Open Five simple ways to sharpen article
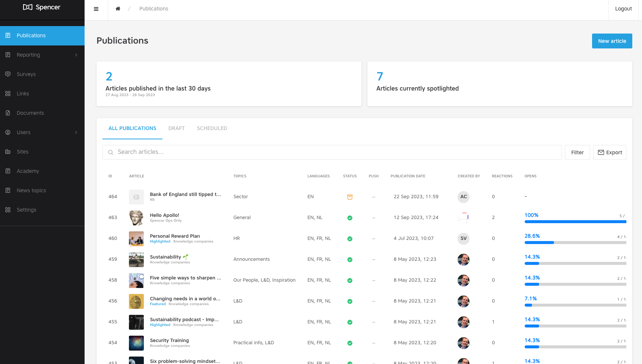The width and height of the screenshot is (642, 364). coord(186,278)
